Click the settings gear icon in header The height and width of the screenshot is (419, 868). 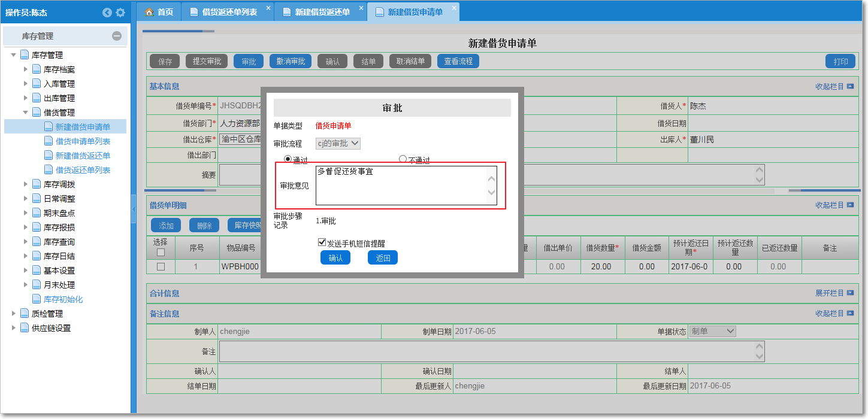click(120, 13)
